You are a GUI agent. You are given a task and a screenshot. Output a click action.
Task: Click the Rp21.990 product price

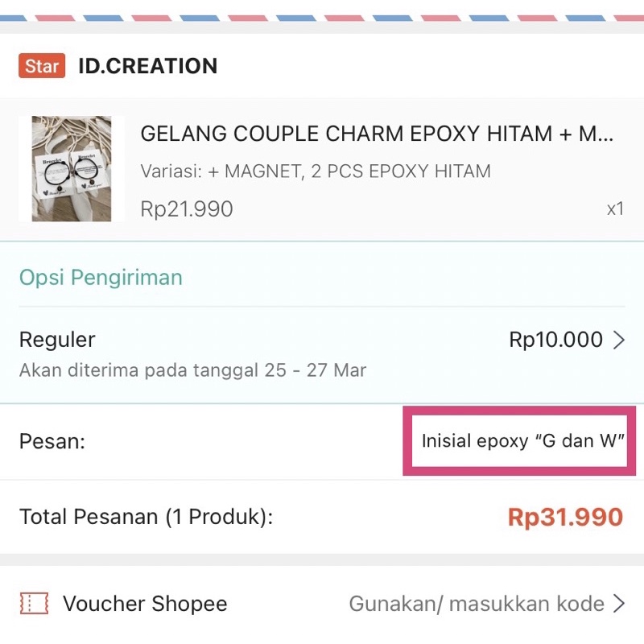187,209
